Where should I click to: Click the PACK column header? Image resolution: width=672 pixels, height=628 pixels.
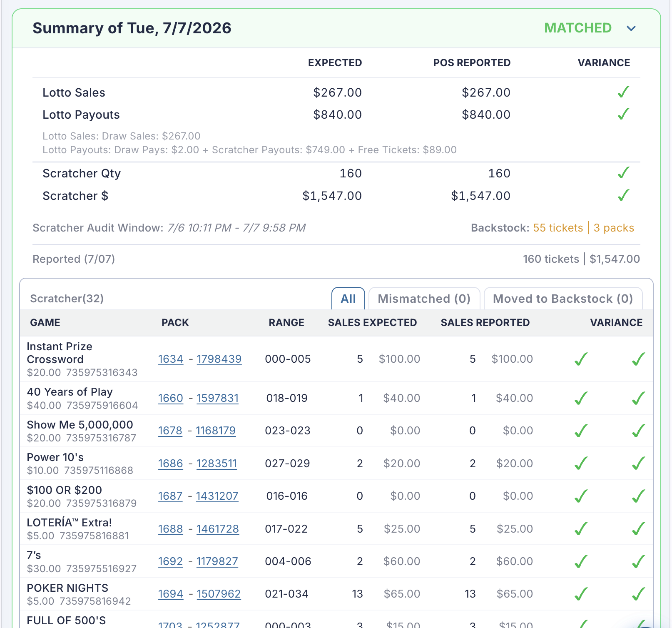click(175, 322)
